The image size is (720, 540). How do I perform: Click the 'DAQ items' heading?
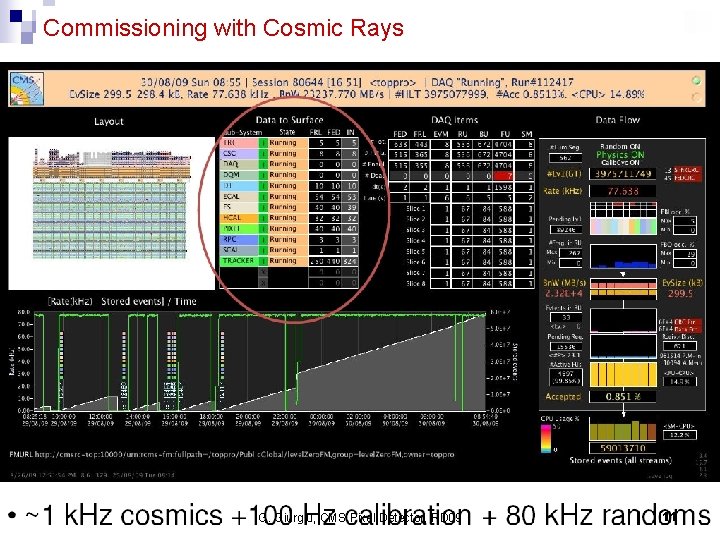point(455,120)
